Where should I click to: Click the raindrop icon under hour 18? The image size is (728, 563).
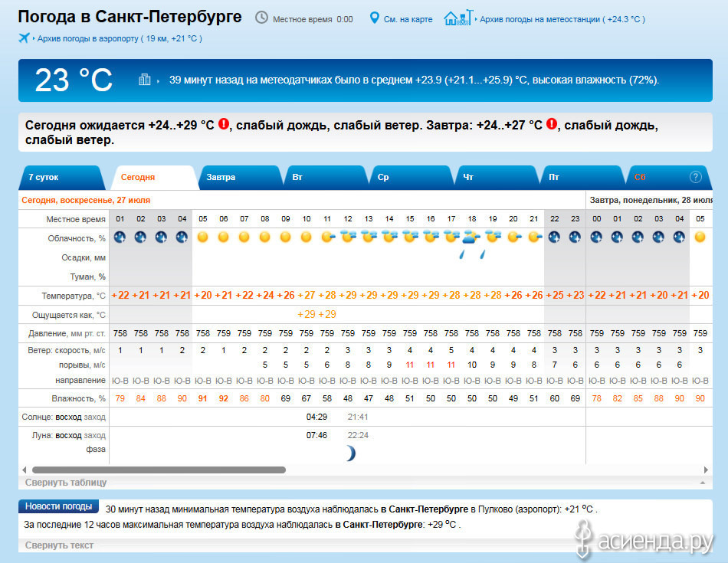click(x=462, y=254)
